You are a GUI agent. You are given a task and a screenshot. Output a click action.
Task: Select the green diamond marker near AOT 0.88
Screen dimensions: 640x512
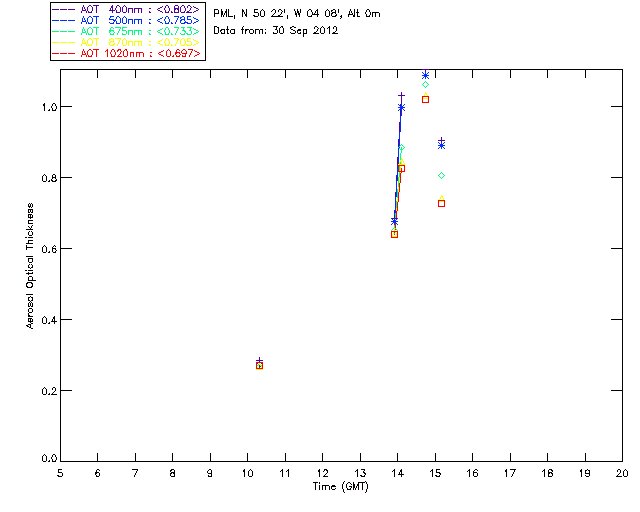(402, 148)
